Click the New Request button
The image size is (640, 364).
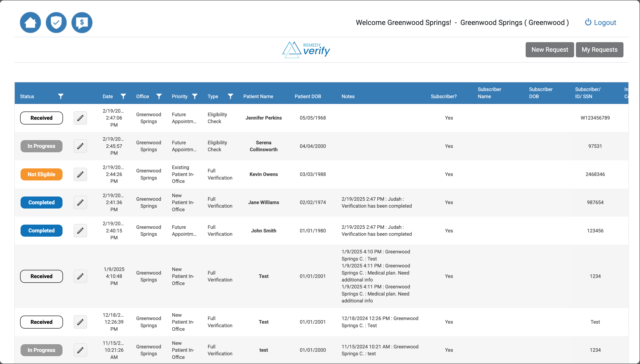coord(550,50)
